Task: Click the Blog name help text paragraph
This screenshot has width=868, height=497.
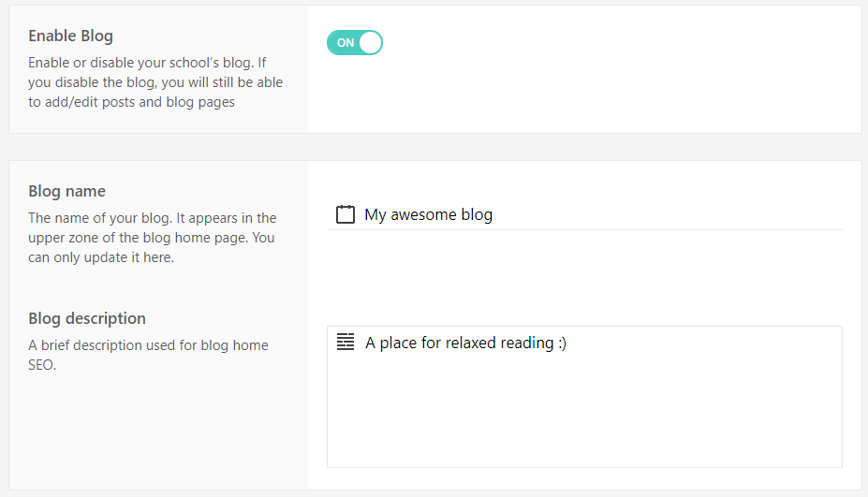Action: point(152,238)
